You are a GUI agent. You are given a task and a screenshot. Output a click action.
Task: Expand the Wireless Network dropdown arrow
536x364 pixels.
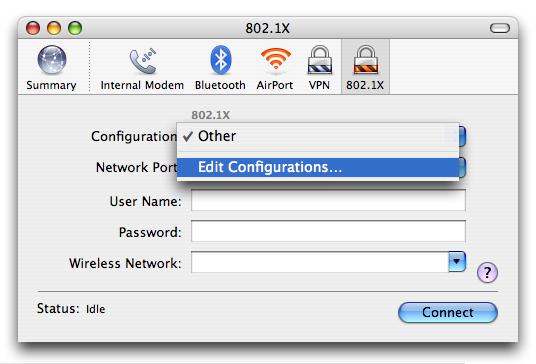pyautogui.click(x=457, y=262)
